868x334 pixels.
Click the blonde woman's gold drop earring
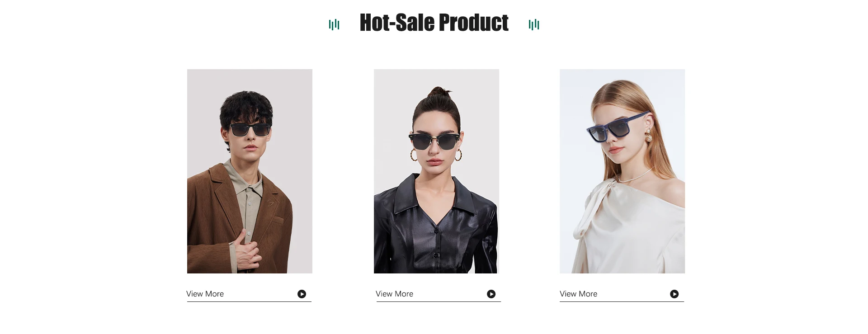(648, 135)
